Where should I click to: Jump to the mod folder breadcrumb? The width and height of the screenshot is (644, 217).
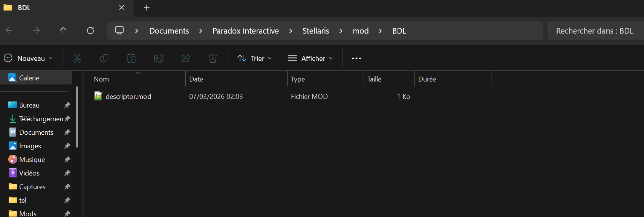tap(361, 31)
